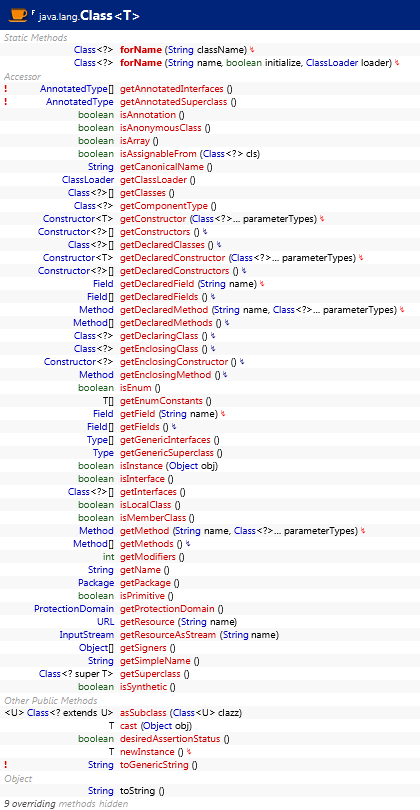Click the Object[] return type of getSigners
420x810 pixels.
96,648
